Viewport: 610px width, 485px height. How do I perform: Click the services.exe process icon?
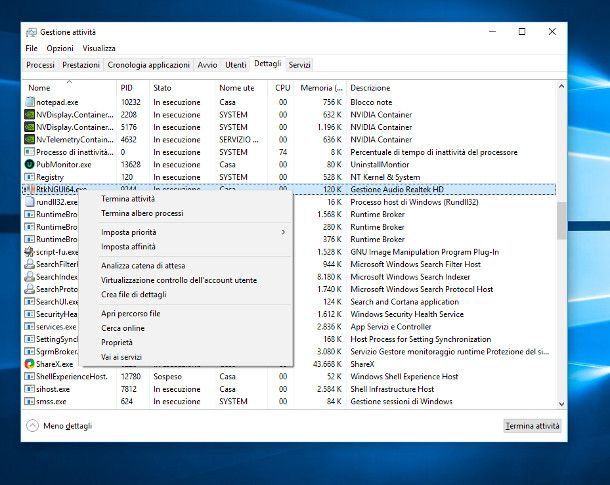click(x=30, y=326)
